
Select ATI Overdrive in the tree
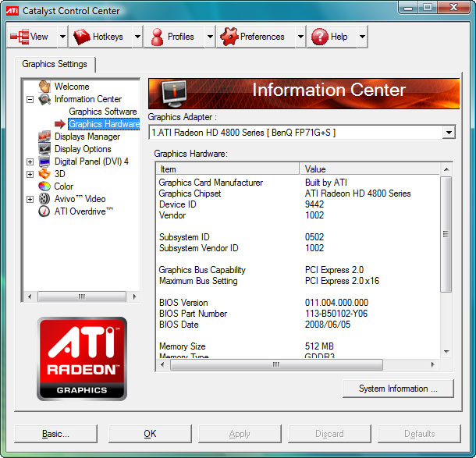point(83,211)
